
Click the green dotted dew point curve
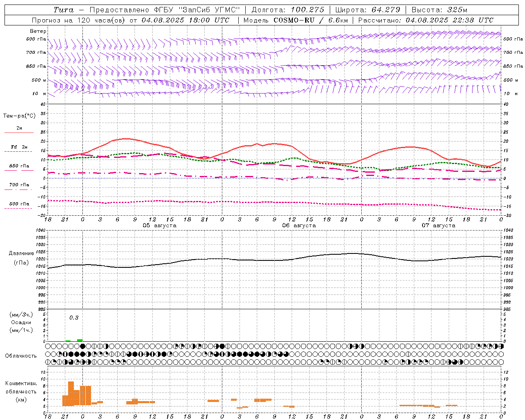point(275,163)
